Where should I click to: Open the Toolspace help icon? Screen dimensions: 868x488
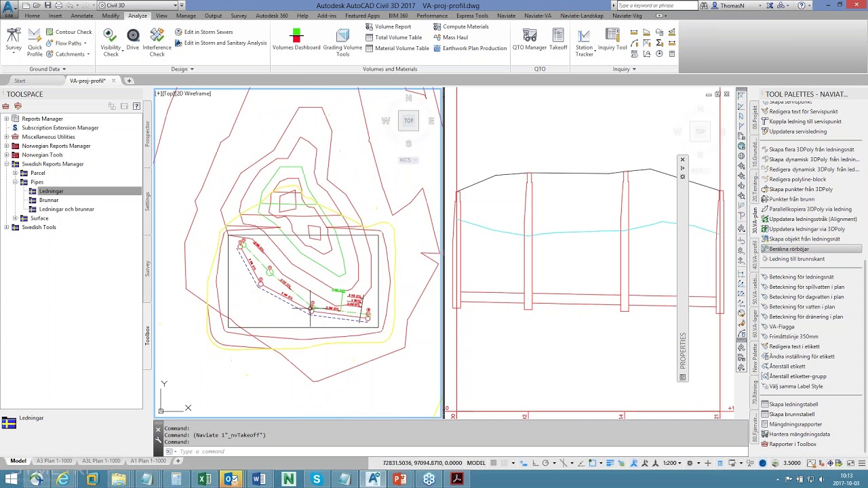136,106
